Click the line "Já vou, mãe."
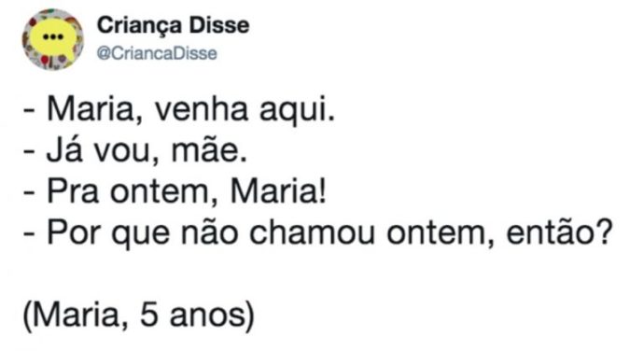 click(x=135, y=151)
